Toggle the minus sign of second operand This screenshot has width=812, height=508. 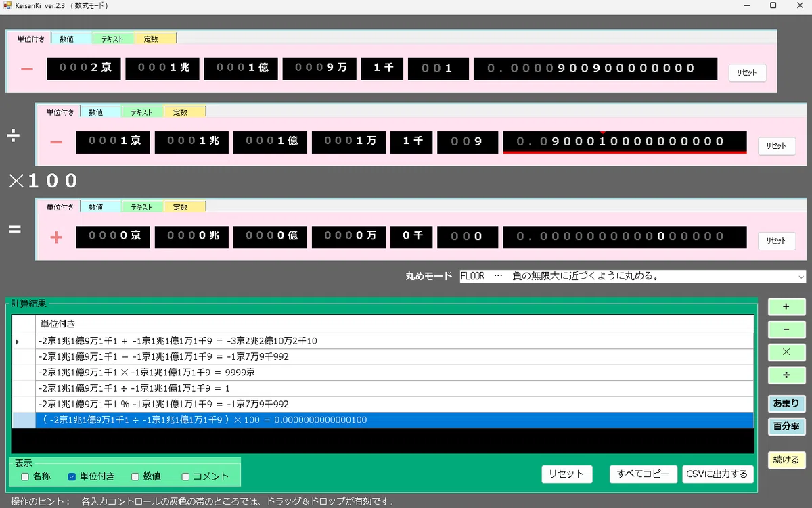(56, 142)
